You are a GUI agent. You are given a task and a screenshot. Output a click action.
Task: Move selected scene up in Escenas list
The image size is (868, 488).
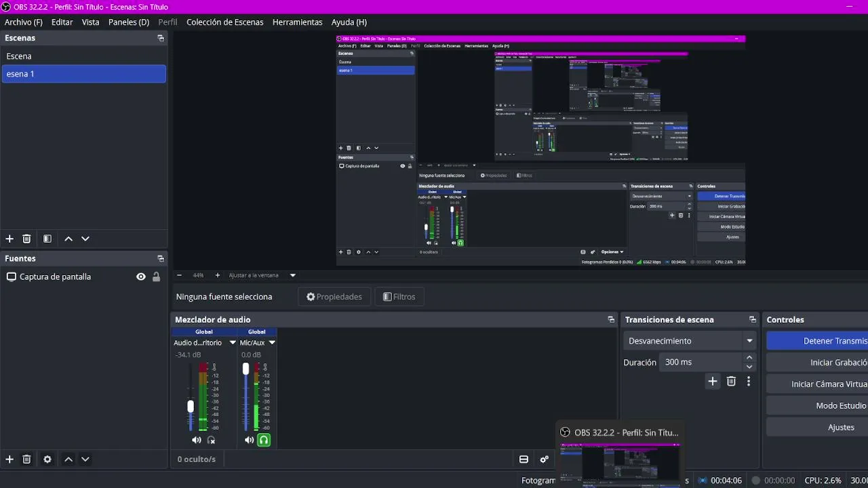coord(68,239)
